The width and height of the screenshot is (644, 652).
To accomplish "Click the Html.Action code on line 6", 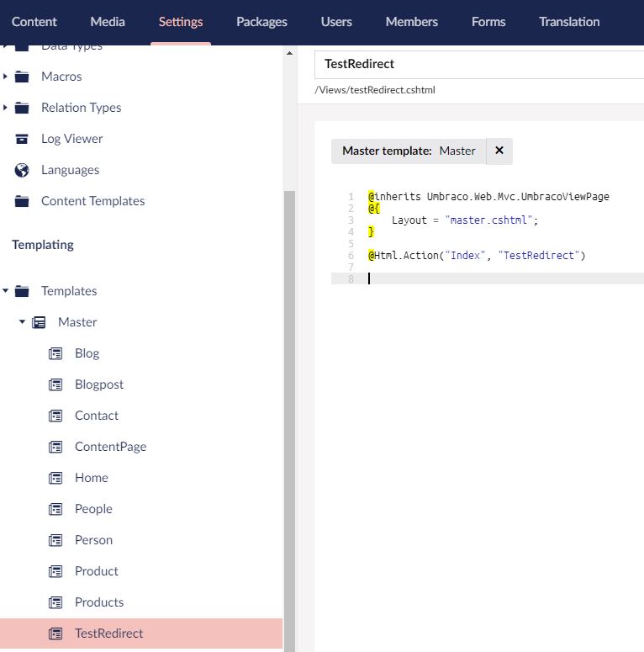I will click(x=477, y=255).
